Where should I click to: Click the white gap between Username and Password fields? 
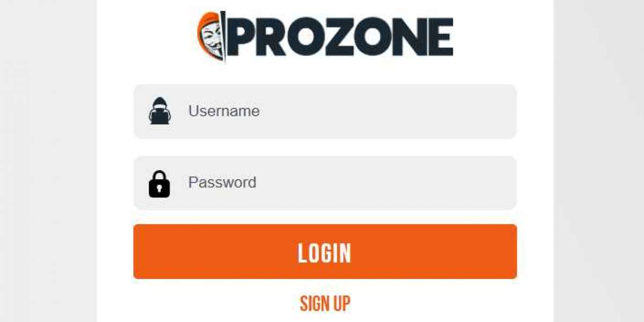(325, 148)
